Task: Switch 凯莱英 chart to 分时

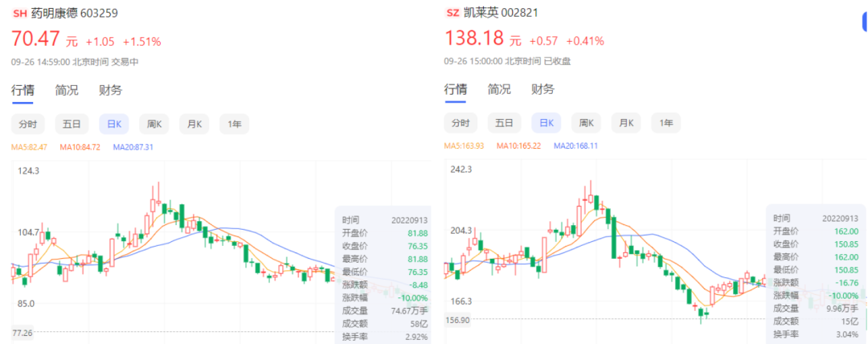Action: point(461,123)
